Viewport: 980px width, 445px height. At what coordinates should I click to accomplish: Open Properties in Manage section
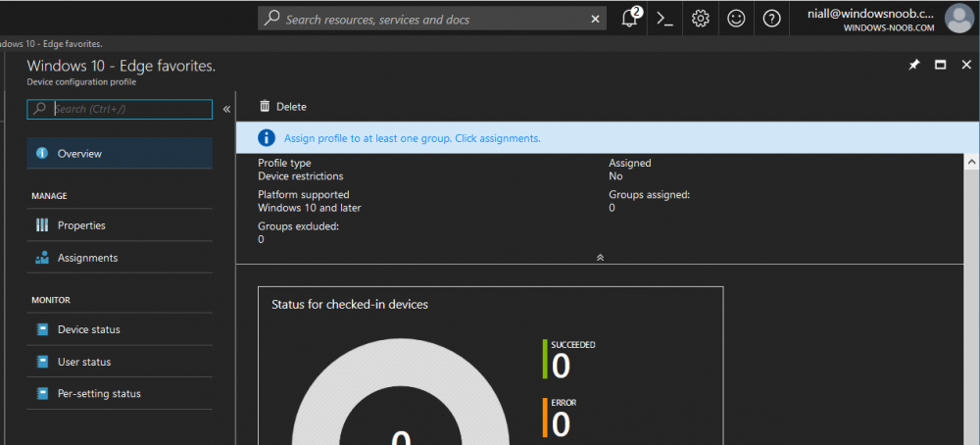click(x=120, y=225)
